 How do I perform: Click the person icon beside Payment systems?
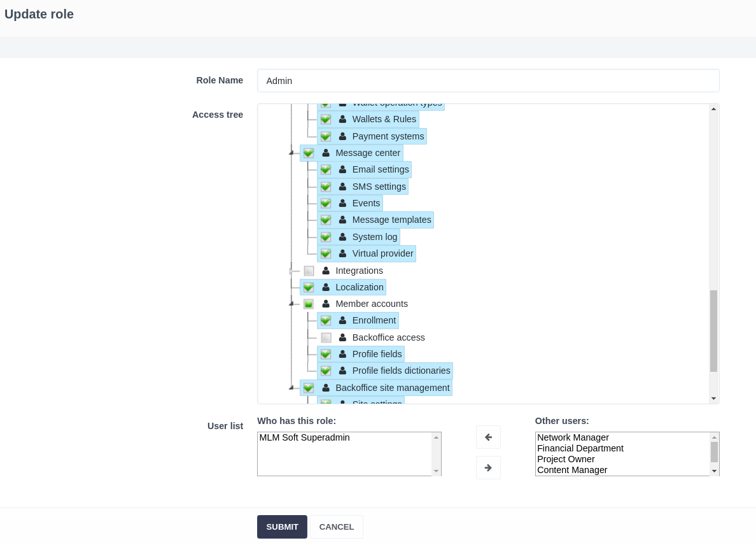tap(342, 136)
